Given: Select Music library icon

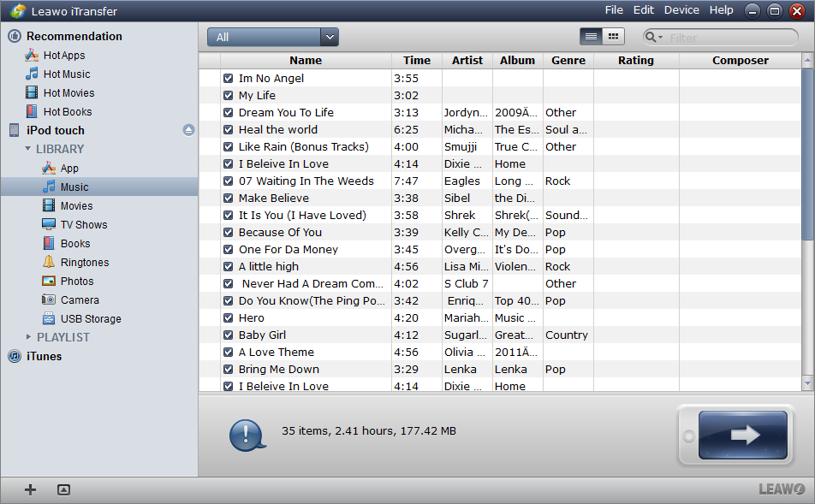Looking at the screenshot, I should (49, 187).
